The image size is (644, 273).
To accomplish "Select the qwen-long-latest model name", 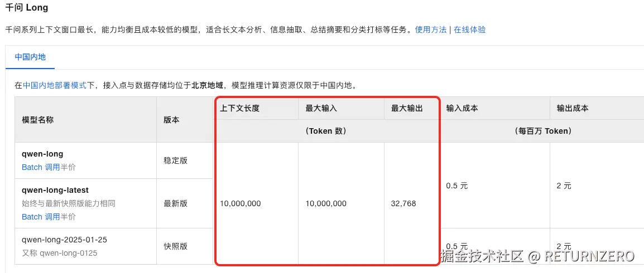I will (x=55, y=191).
